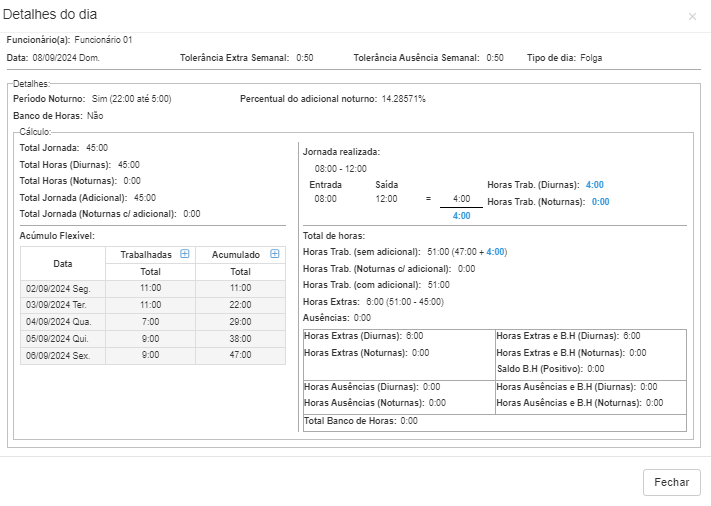Click the blue Horas Trab. (Noturnas) 0:00 value
Screen dimensions: 711x506
click(600, 202)
